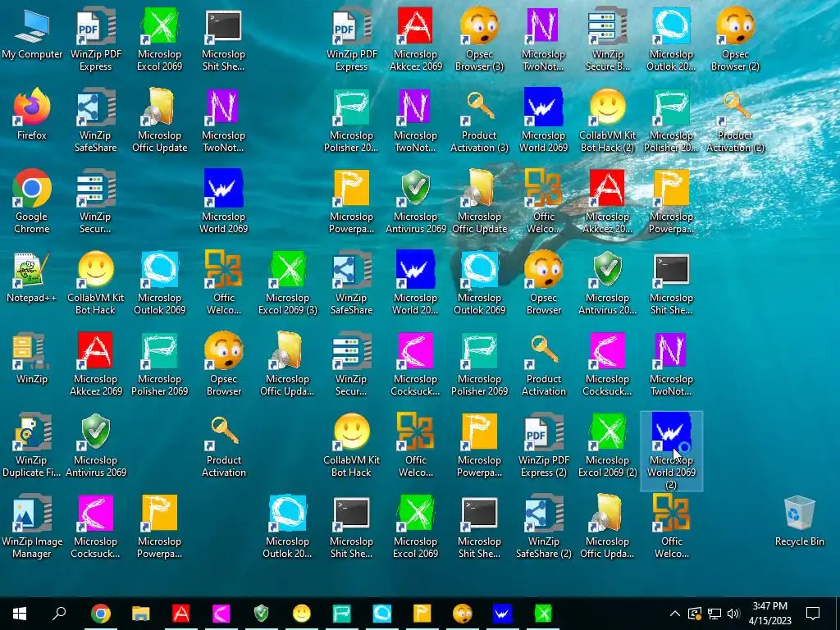
Task: Click the blue World taskbar icon
Action: coord(503,614)
